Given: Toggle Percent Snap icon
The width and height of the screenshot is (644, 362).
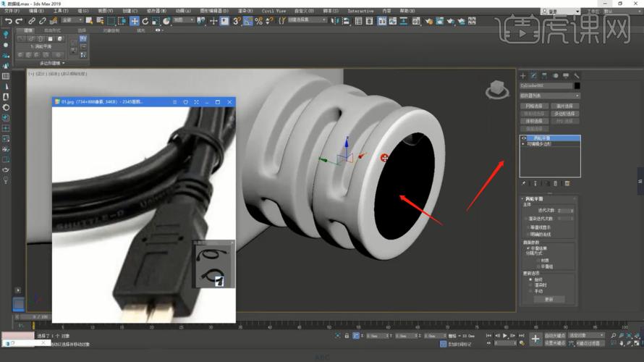Looking at the screenshot, I should 259,21.
